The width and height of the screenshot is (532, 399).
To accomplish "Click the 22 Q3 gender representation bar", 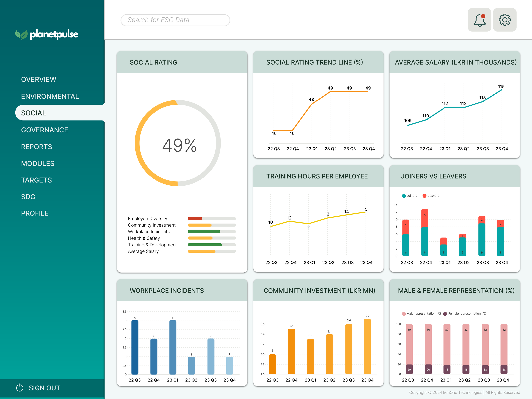I will coord(409,349).
